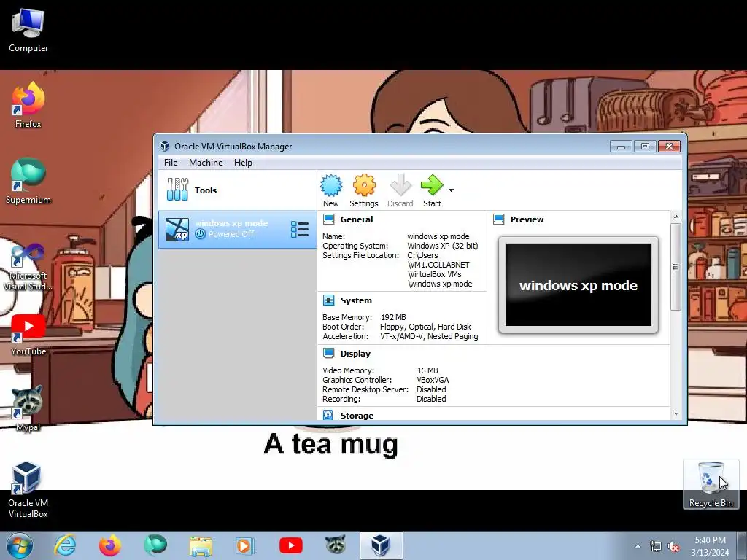Launch Firefox from the taskbar

109,545
